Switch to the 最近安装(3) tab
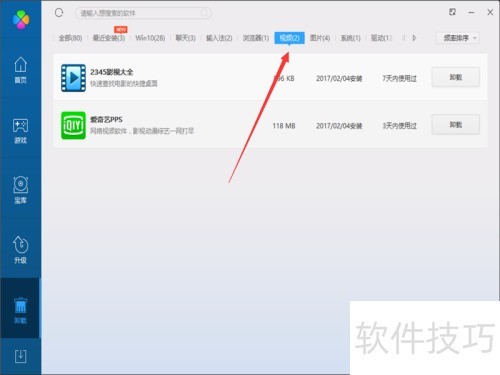Screen dimensions: 500x375 tap(109, 38)
